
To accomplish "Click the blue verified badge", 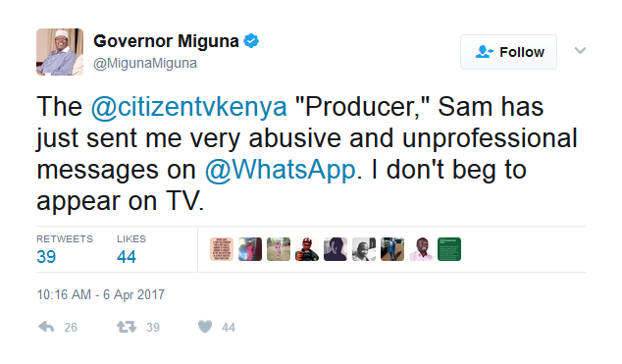I will pyautogui.click(x=251, y=41).
